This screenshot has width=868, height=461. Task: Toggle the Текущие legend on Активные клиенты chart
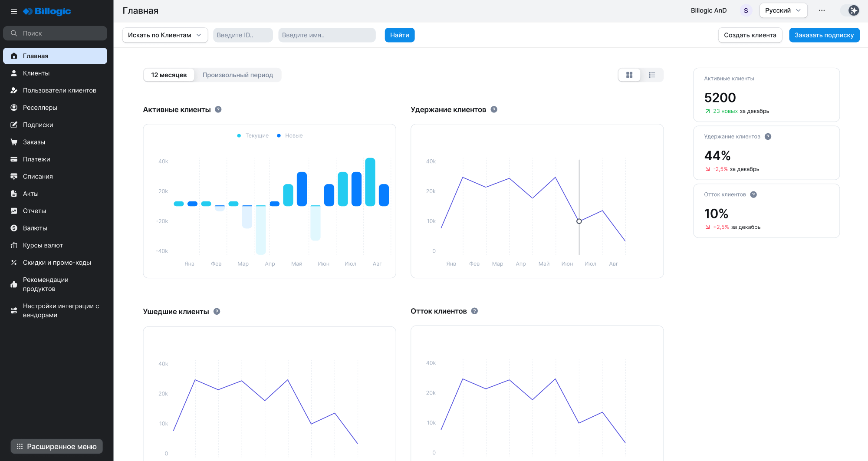tap(253, 135)
